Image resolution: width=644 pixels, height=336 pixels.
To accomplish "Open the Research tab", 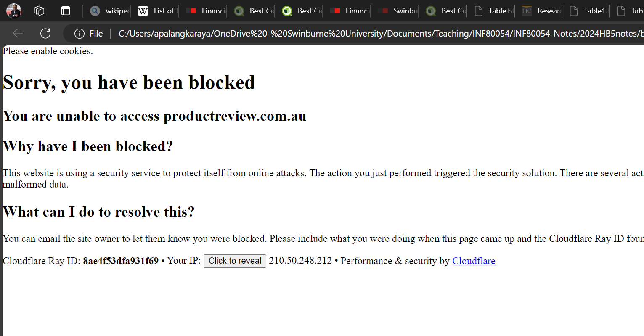I will coord(542,11).
